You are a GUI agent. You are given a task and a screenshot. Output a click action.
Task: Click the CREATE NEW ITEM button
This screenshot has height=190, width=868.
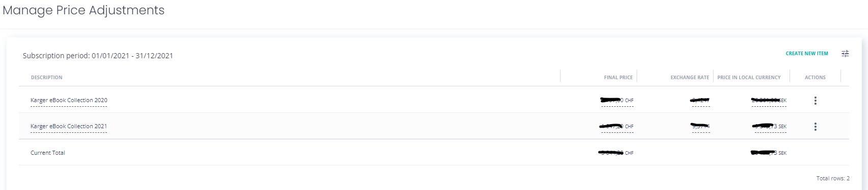[x=807, y=54]
